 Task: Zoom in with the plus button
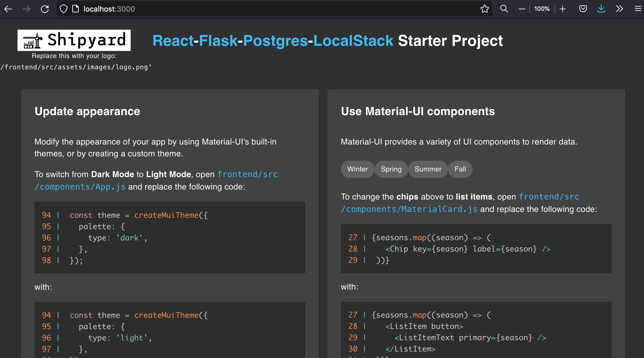tap(562, 9)
